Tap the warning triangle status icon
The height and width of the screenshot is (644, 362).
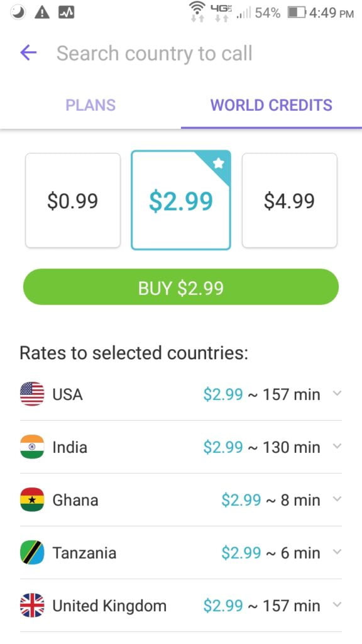pos(42,13)
